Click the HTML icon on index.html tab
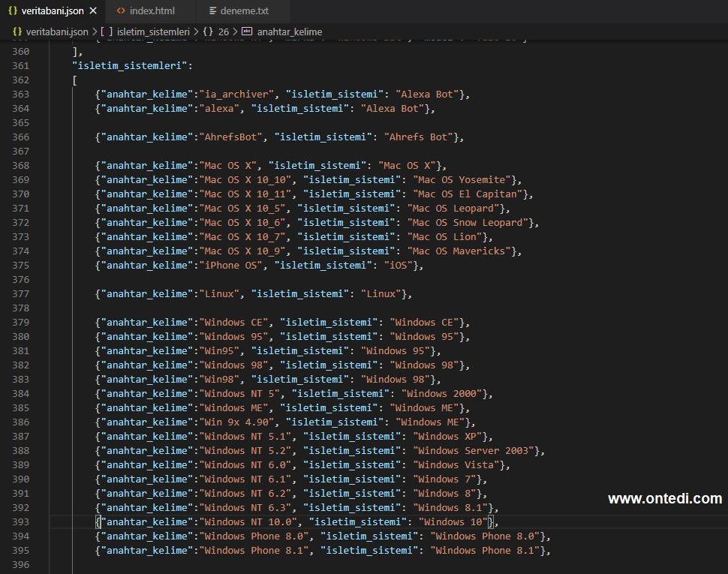 coord(121,11)
